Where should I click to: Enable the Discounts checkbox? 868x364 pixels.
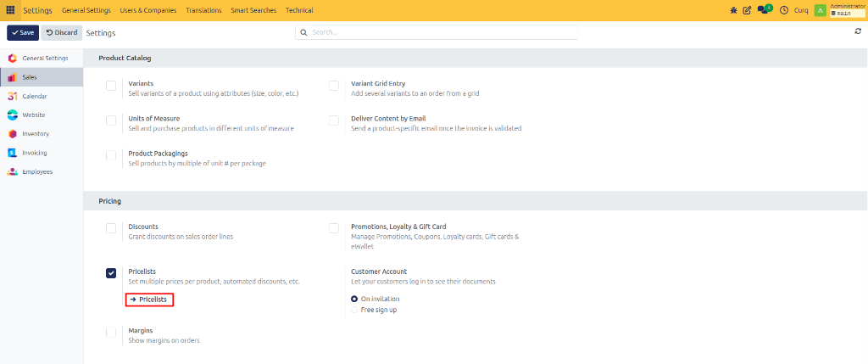point(111,228)
